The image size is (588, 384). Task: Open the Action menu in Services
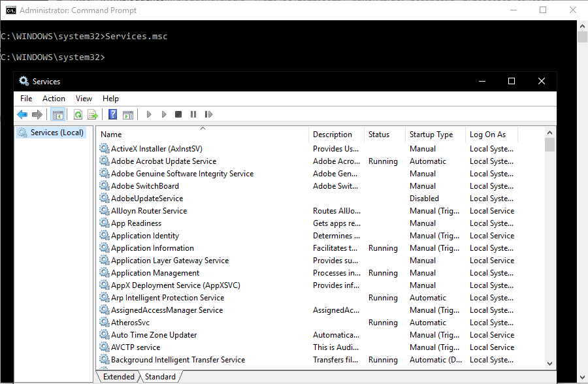[x=54, y=99]
